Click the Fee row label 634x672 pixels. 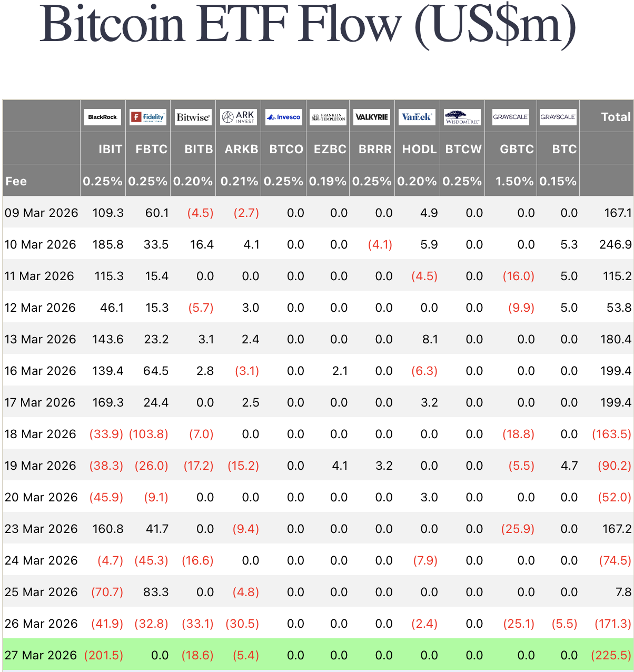coord(16,181)
